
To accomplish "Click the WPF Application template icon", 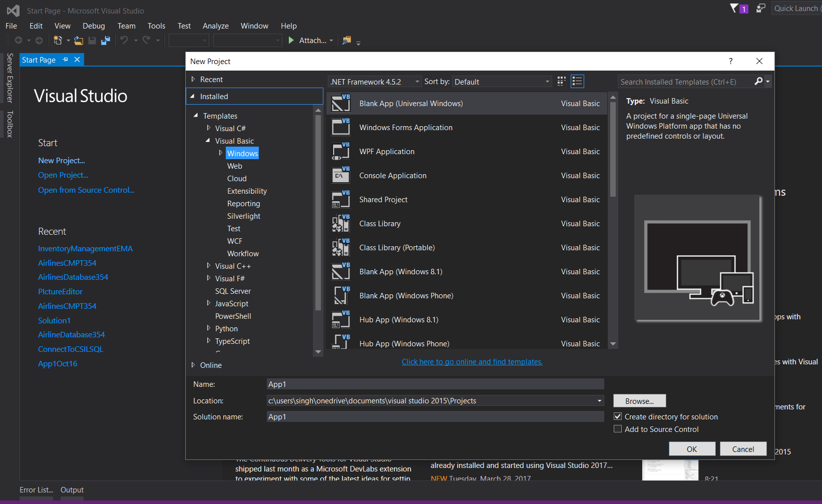I will pyautogui.click(x=341, y=151).
